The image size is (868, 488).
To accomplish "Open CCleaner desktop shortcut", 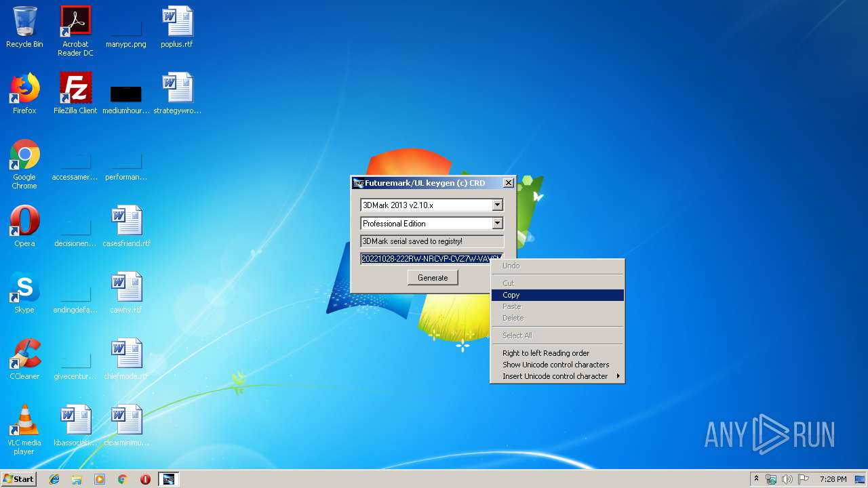I will (24, 359).
